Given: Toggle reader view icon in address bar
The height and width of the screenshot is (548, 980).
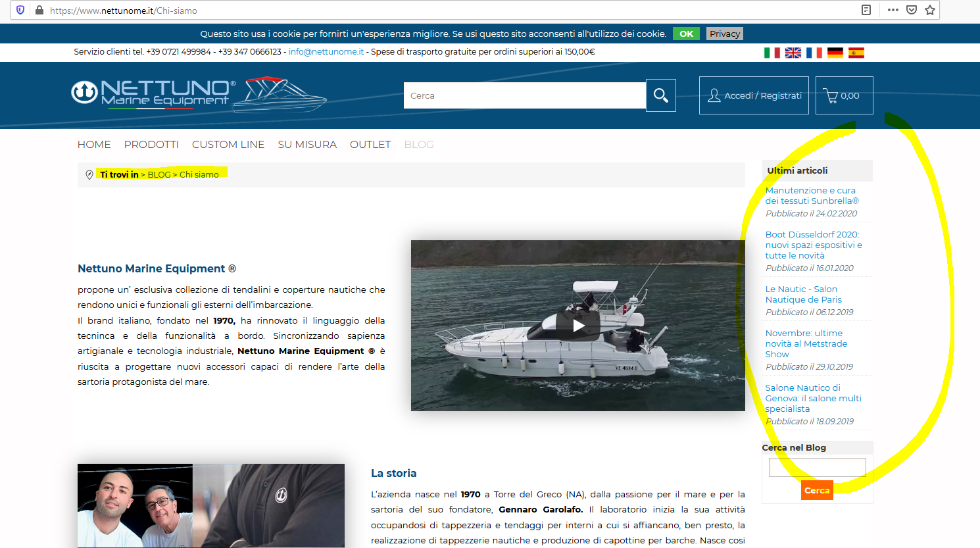Looking at the screenshot, I should [x=866, y=10].
